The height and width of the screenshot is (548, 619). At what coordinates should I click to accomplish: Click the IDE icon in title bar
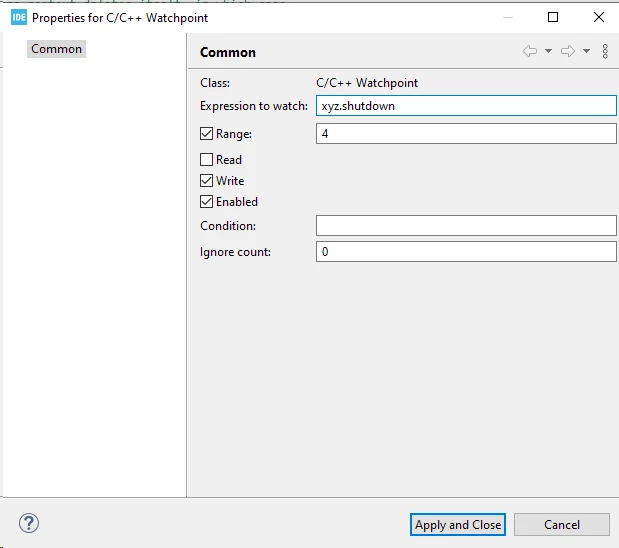click(19, 17)
